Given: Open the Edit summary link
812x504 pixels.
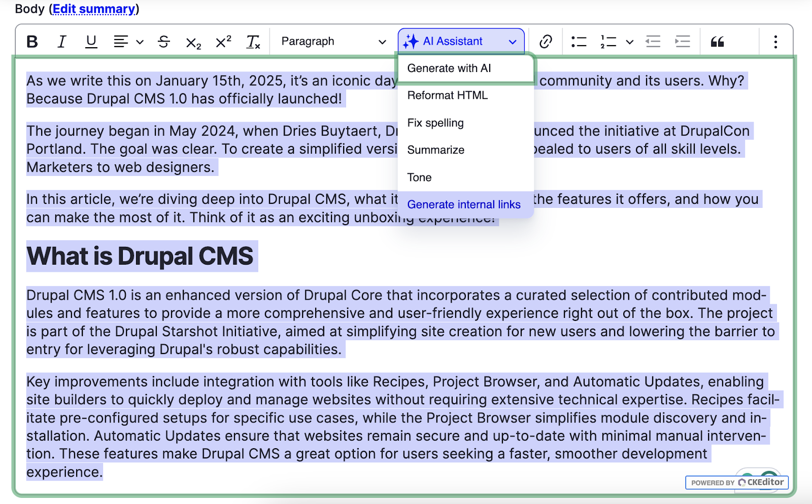Looking at the screenshot, I should 94,9.
